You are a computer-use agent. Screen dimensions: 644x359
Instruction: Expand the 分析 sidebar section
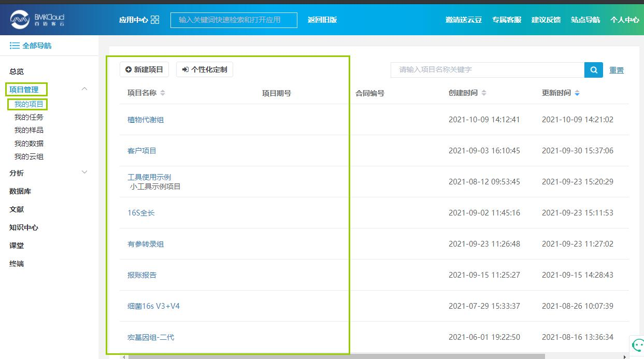click(x=85, y=173)
